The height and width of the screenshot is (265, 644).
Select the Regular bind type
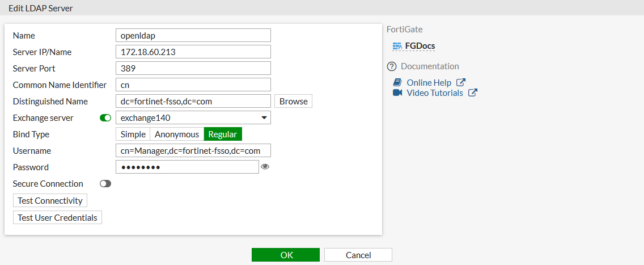tap(223, 134)
